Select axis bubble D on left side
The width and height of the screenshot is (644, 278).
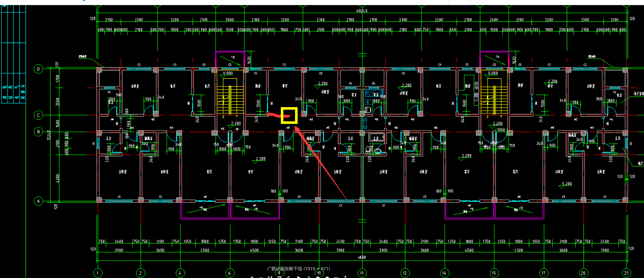(38, 69)
